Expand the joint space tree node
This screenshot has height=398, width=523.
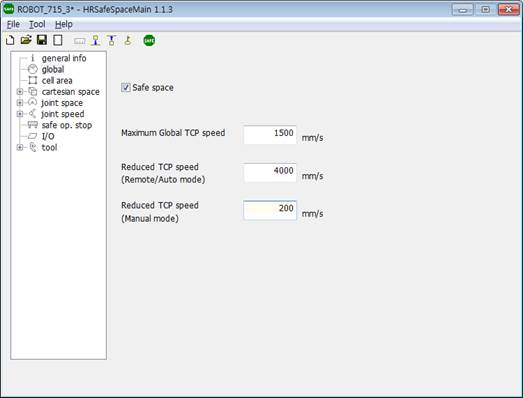click(x=20, y=103)
